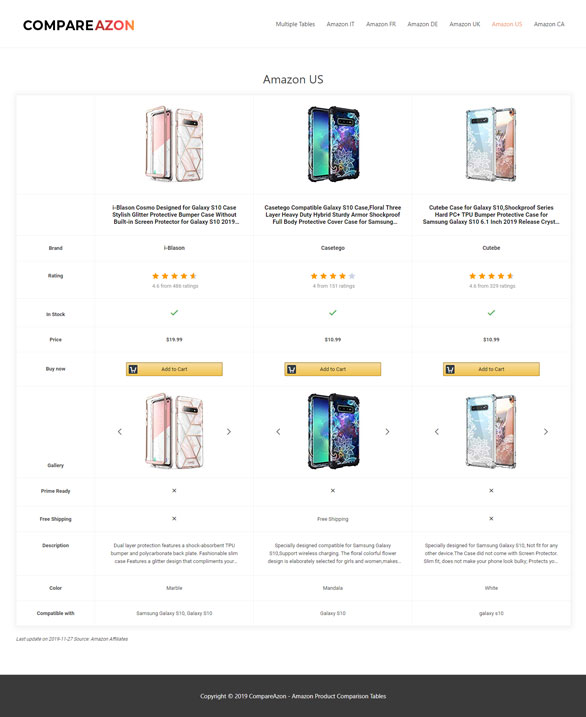Click the CompareAzon logo

point(79,25)
